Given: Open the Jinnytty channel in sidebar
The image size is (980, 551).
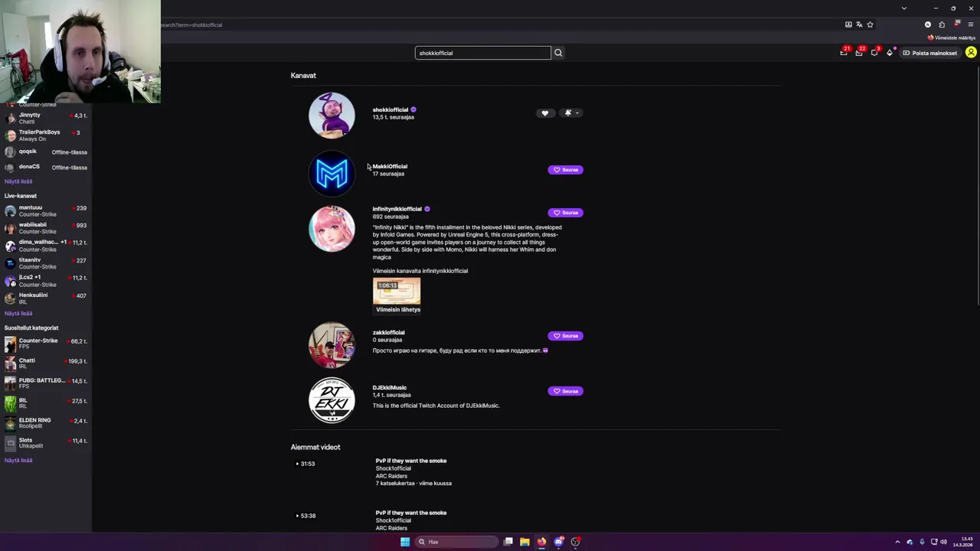Looking at the screenshot, I should 46,118.
